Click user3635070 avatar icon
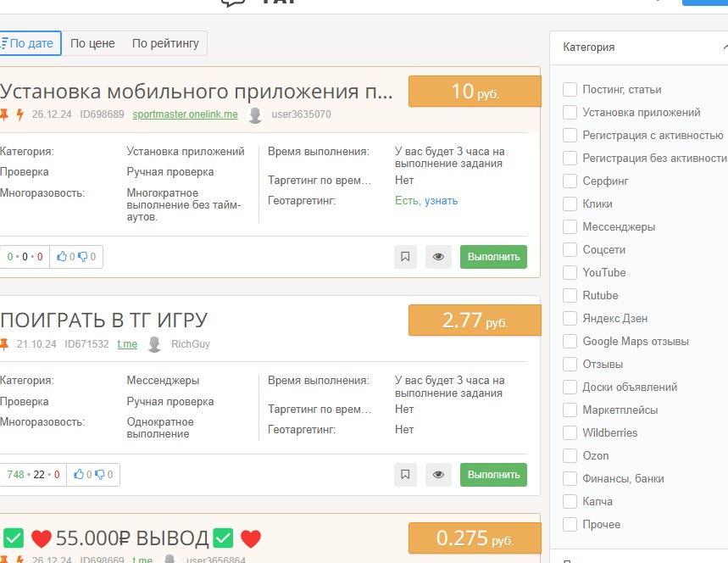Screen dimensions: 728x563 coord(255,114)
